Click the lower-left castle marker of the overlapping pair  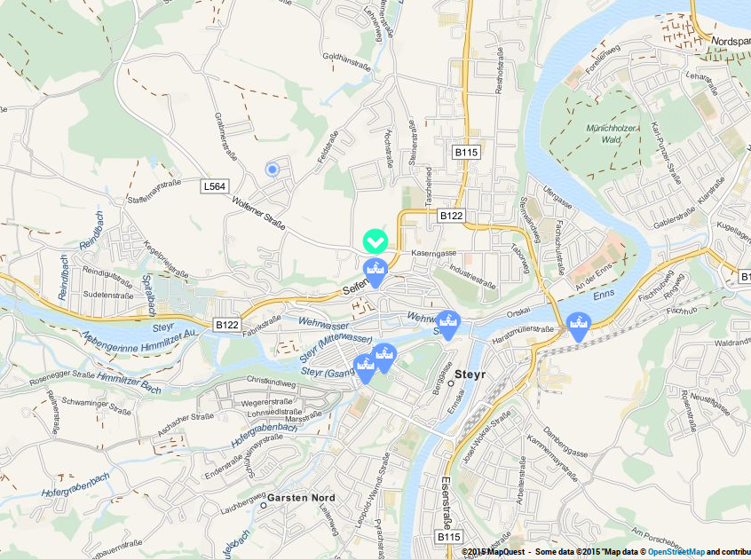[366, 368]
